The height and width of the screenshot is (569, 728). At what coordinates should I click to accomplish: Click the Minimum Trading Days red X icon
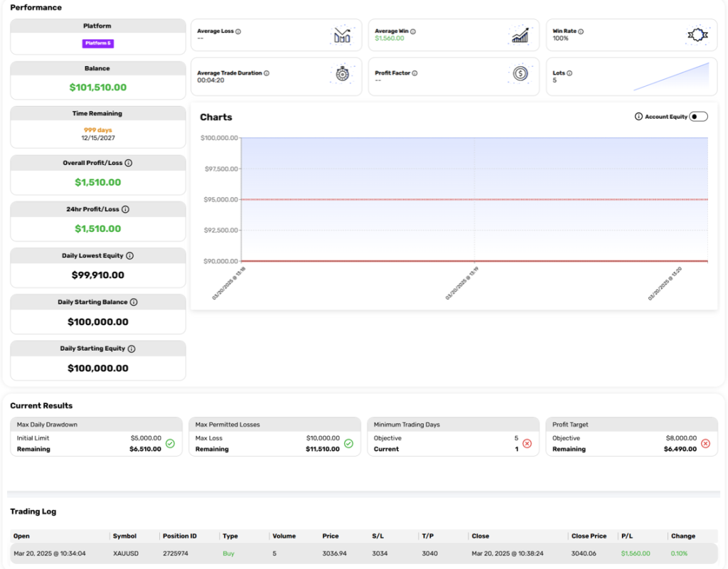point(527,444)
